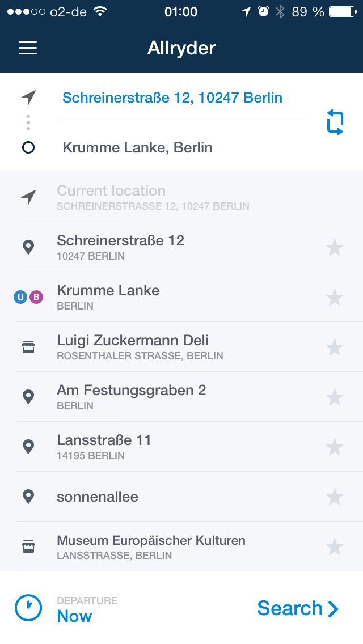363x644 pixels.
Task: Choose the sonnenallee suggestion
Action: tap(98, 497)
